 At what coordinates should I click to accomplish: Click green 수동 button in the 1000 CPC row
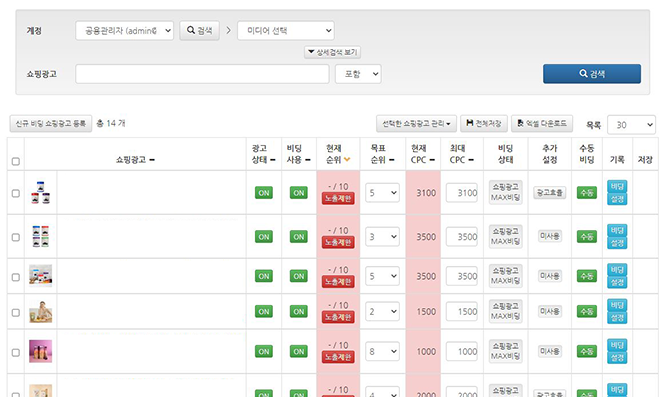[587, 351]
